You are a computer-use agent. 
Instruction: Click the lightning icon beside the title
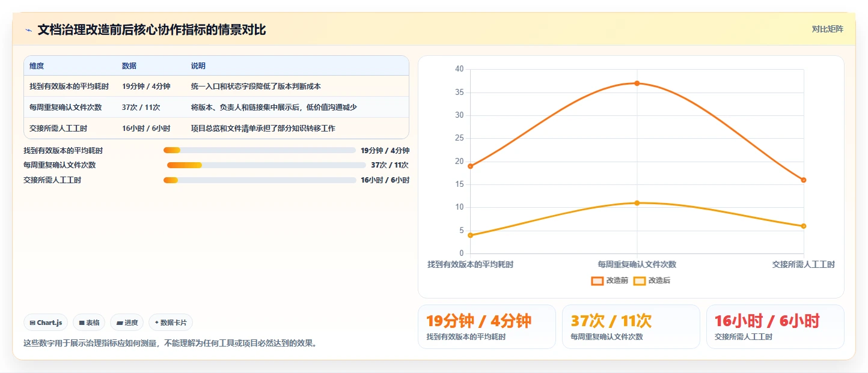29,30
